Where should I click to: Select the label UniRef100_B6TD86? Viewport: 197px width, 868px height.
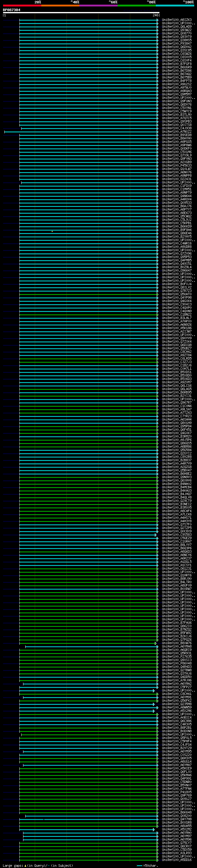(x=177, y=71)
